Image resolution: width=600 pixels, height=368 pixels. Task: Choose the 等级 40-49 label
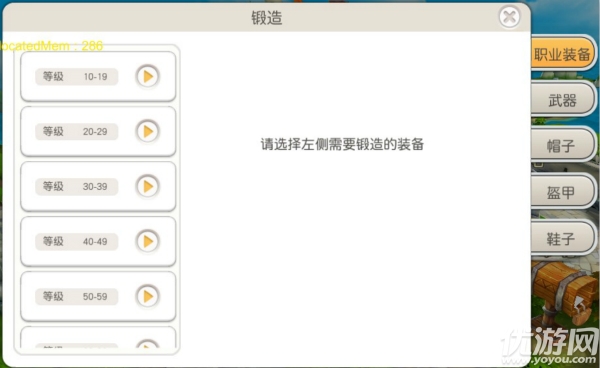point(77,242)
